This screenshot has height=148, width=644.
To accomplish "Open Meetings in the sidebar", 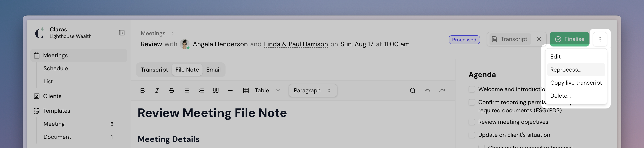I will tap(79, 55).
